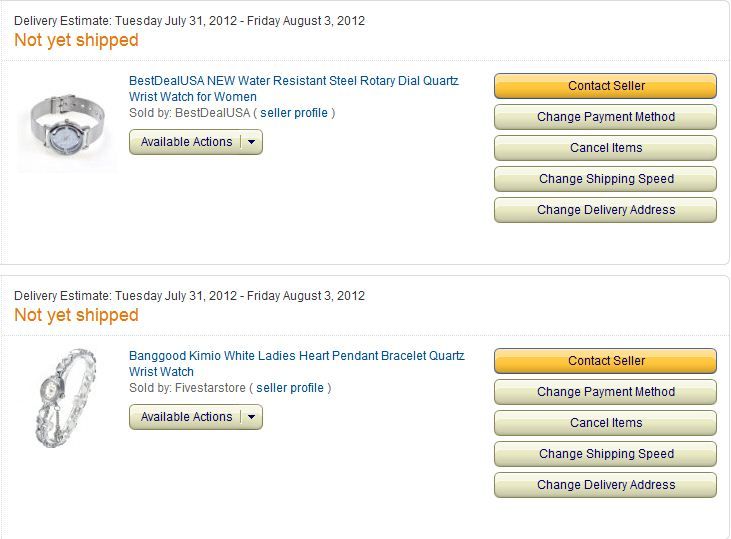View seller profile for BestDealUSA
The image size is (731, 539).
(294, 113)
